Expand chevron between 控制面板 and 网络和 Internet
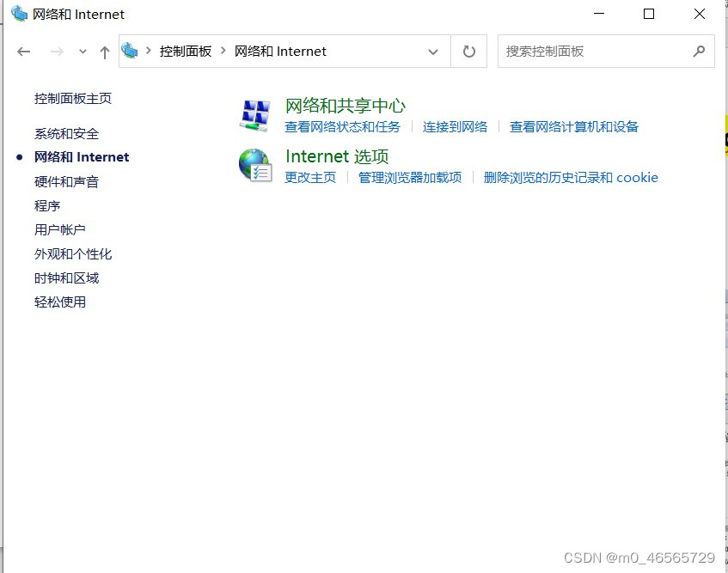728x573 pixels. 223,51
